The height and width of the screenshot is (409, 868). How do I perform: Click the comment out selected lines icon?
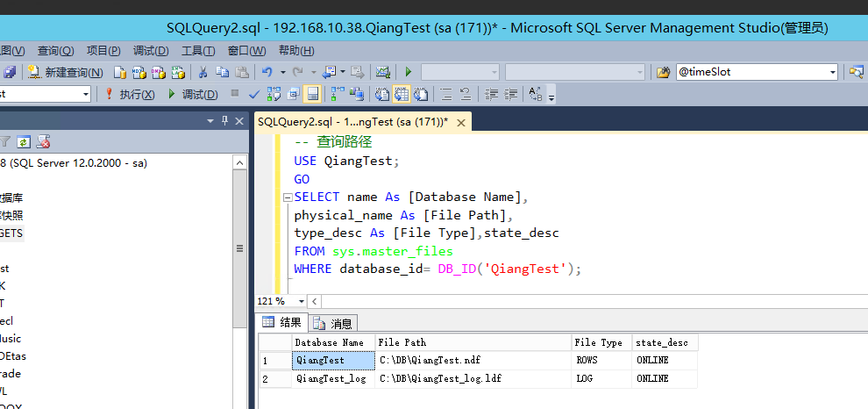(x=445, y=94)
